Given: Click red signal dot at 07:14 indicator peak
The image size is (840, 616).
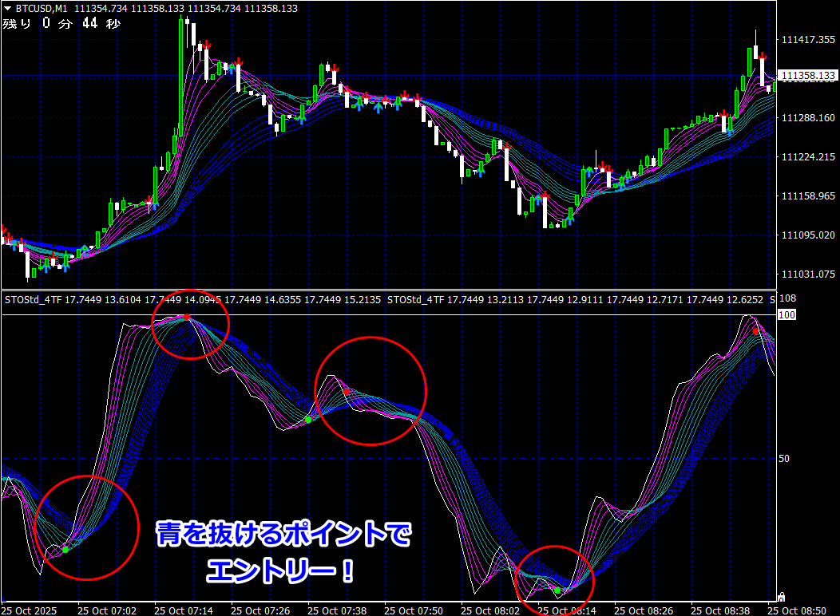Looking at the screenshot, I should (x=187, y=318).
